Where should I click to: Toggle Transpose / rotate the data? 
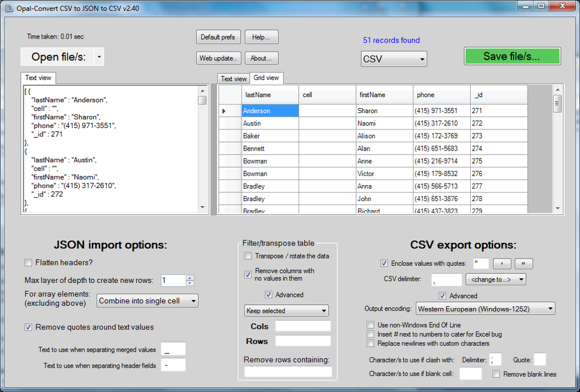[248, 256]
